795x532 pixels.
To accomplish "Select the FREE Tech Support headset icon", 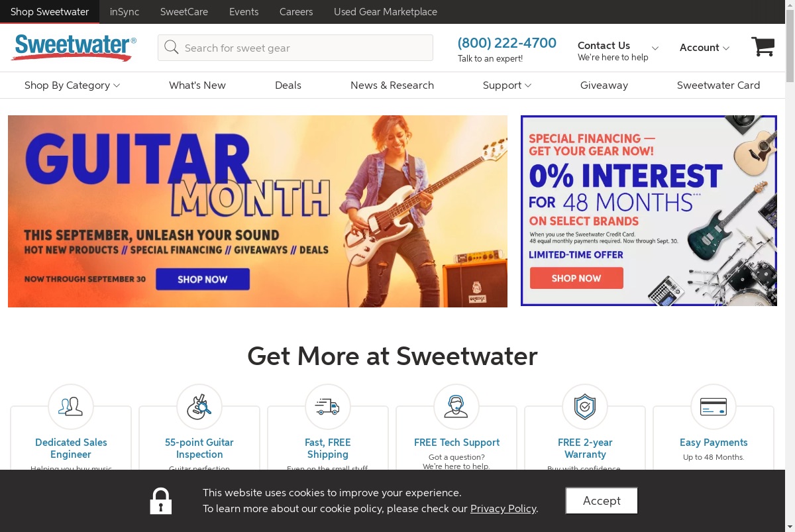I will pyautogui.click(x=456, y=406).
